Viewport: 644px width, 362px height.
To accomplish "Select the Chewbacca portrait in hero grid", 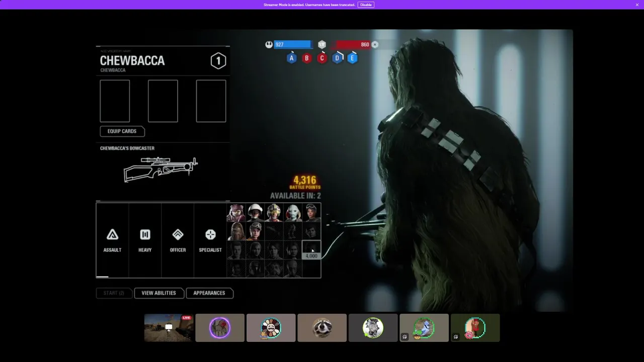I will 236,231.
